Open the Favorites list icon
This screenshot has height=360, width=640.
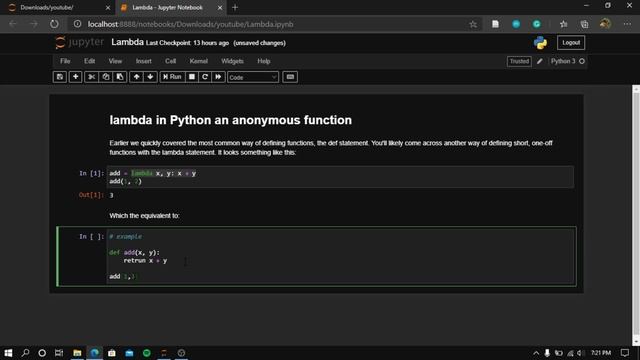coord(563,24)
